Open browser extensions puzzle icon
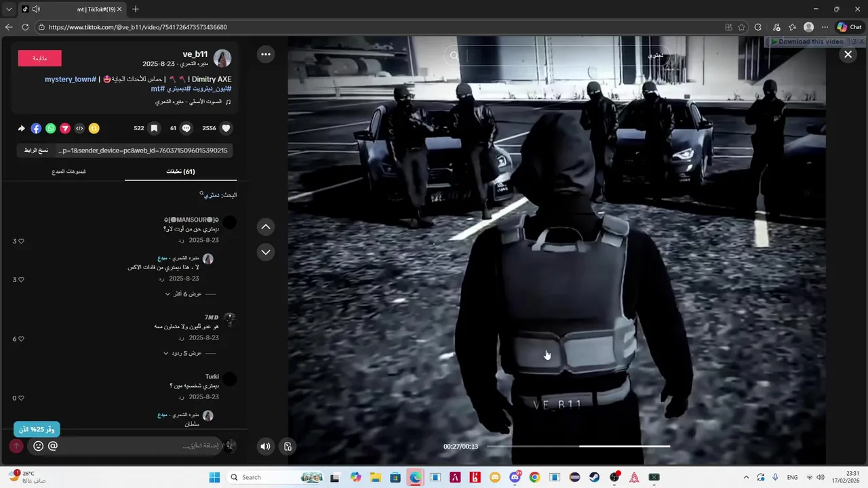This screenshot has height=488, width=868. click(x=758, y=27)
